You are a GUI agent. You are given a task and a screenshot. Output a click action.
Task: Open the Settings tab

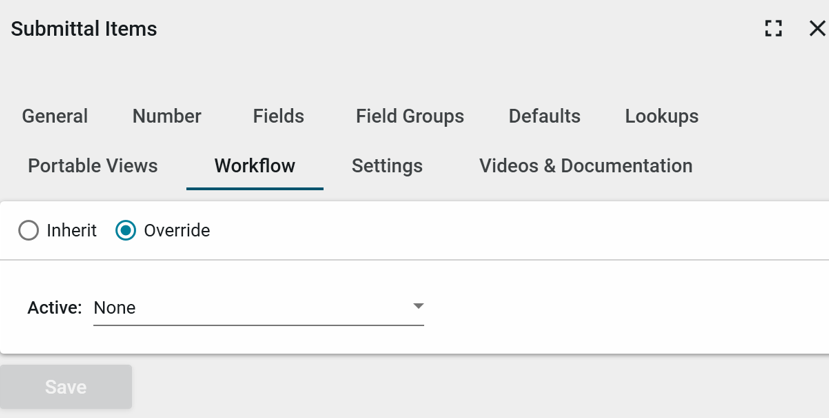click(387, 166)
